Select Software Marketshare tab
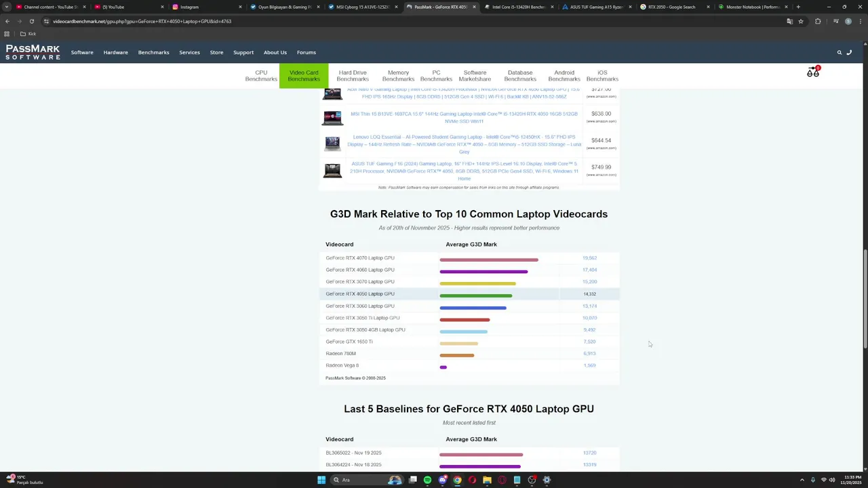 (x=475, y=76)
